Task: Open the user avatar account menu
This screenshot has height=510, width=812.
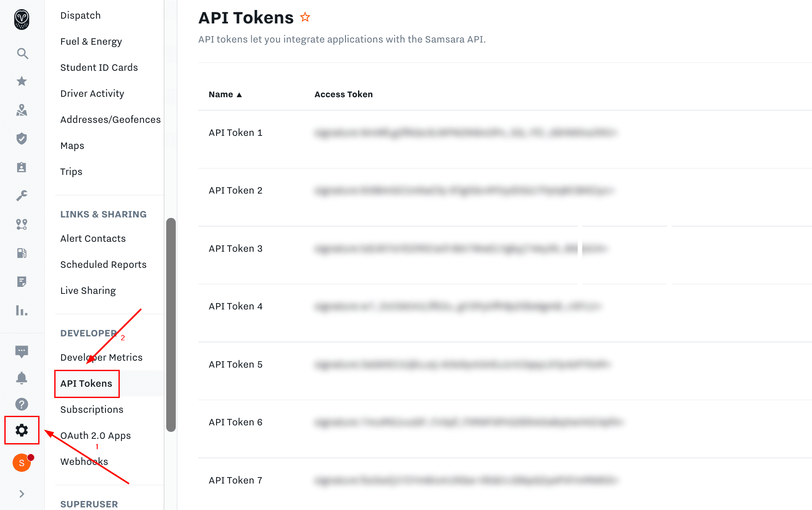Action: pyautogui.click(x=22, y=463)
